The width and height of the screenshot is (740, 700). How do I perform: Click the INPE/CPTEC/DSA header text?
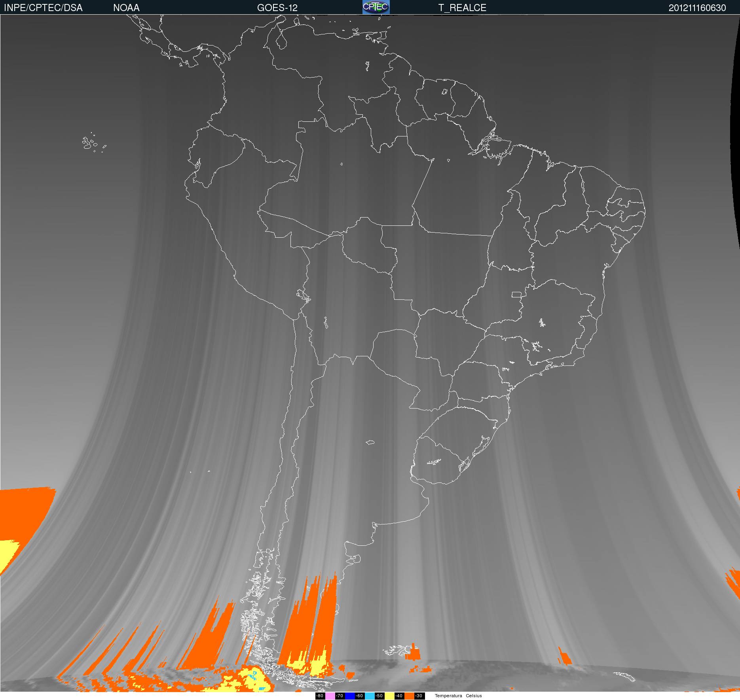pos(43,8)
